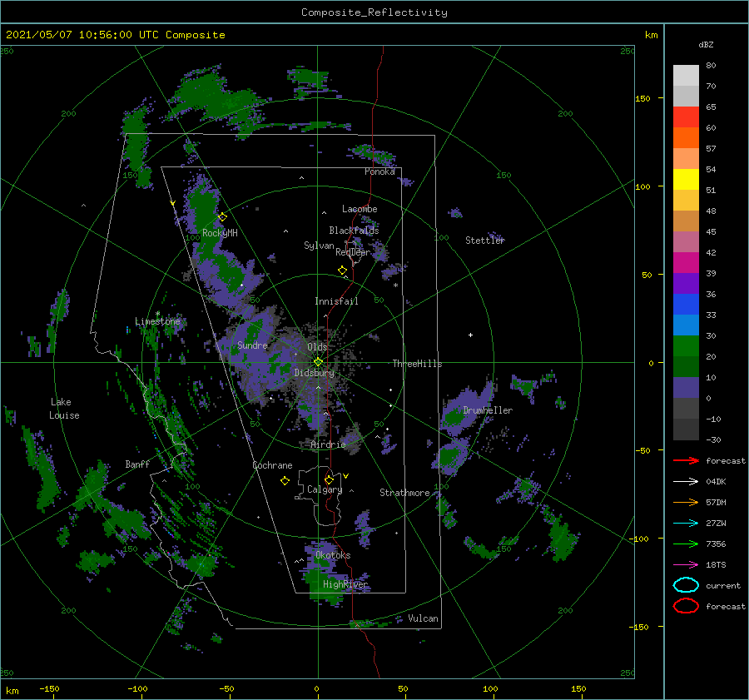This screenshot has height=700, width=749.
Task: Select yellow diamond marker below Cochrane
Action: tap(285, 481)
